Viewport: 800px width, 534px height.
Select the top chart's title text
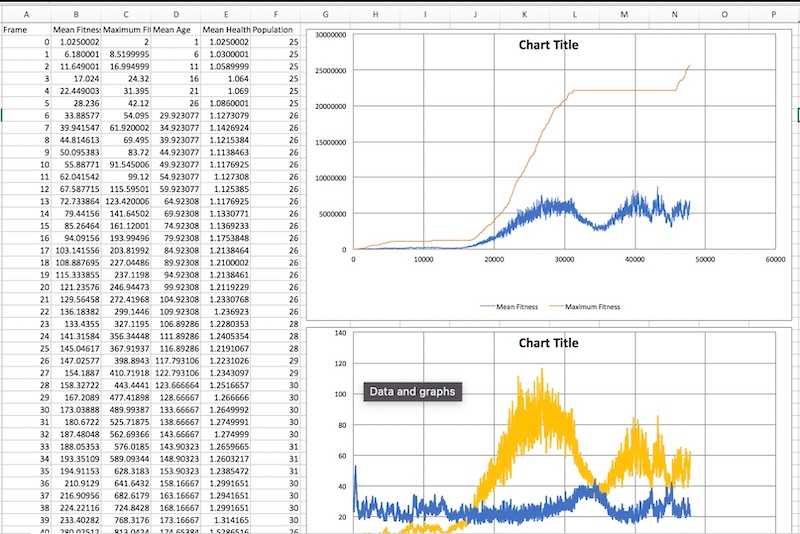pos(548,45)
